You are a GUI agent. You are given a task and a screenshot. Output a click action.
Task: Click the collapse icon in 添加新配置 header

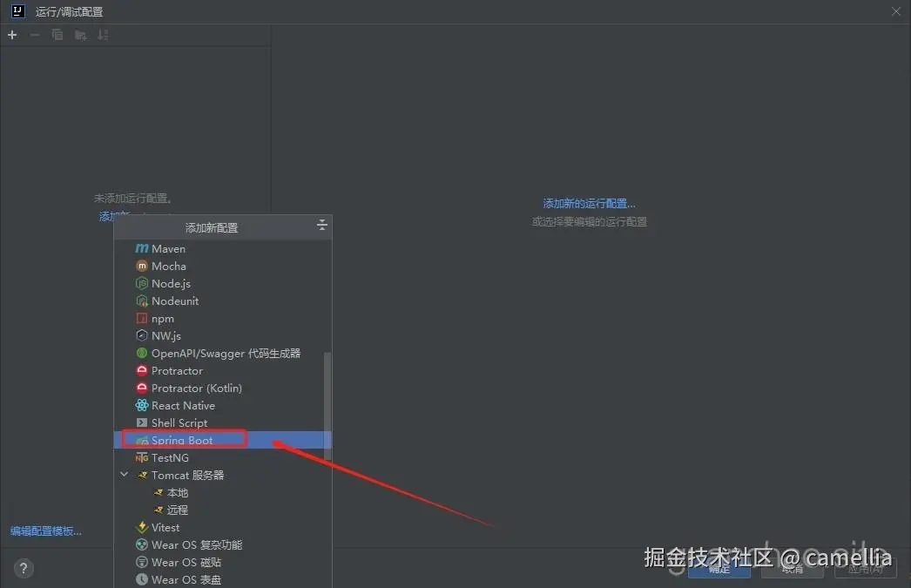coord(322,225)
